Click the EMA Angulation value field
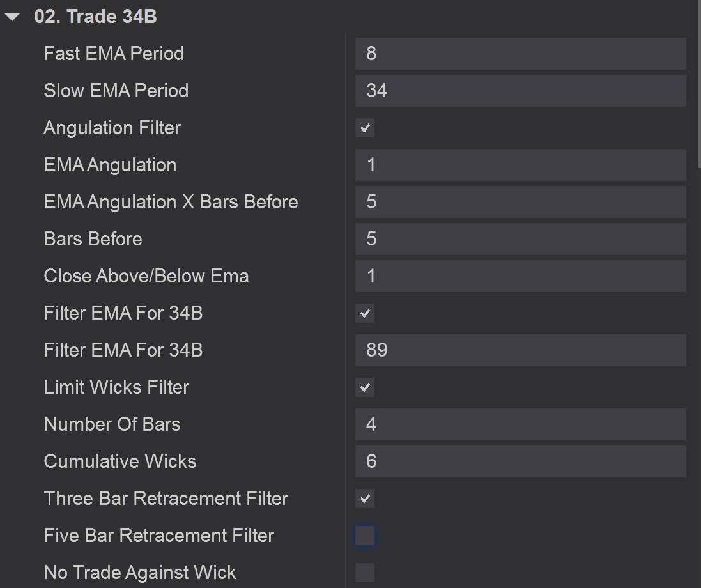Screen dimensions: 701x588 [x=520, y=165]
